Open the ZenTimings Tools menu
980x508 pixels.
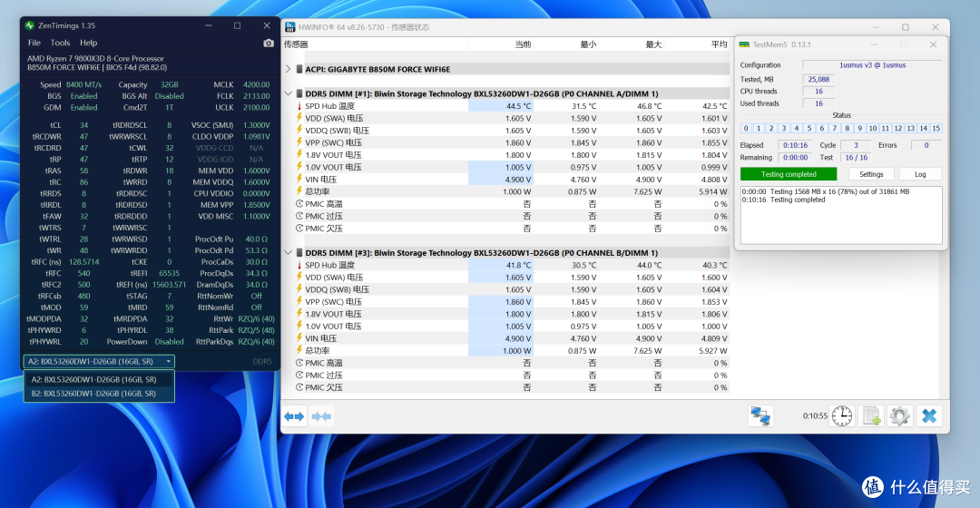60,44
